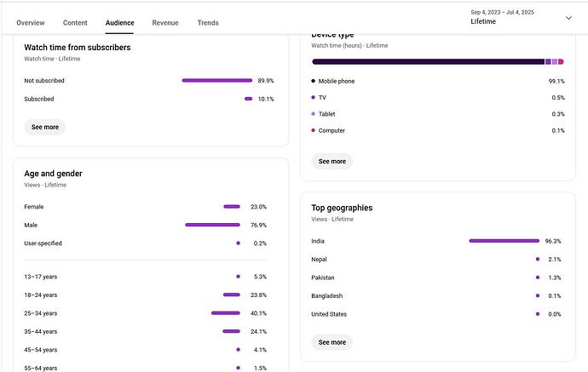The width and height of the screenshot is (588, 372).
Task: Click the 76.9% value for Male
Action: [x=258, y=225]
